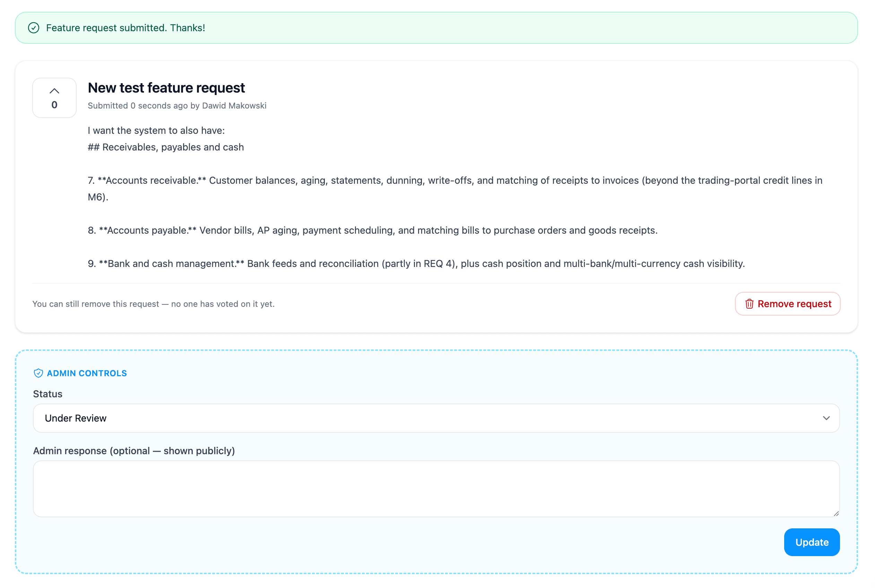Viewport: 875px width, 588px height.
Task: Click 'Feature request submitted. Thanks!' message
Action: coord(125,28)
